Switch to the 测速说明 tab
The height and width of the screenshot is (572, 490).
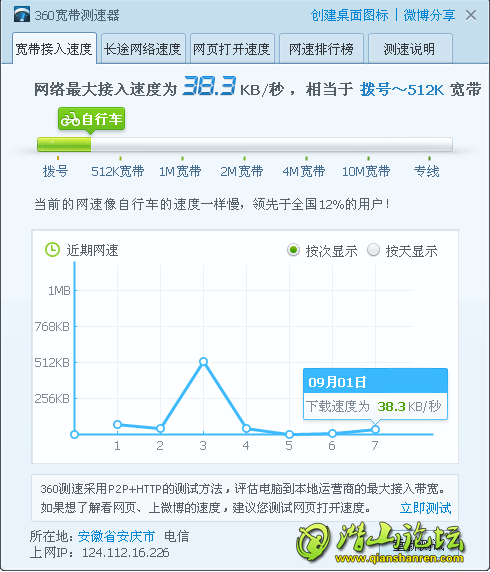click(410, 49)
